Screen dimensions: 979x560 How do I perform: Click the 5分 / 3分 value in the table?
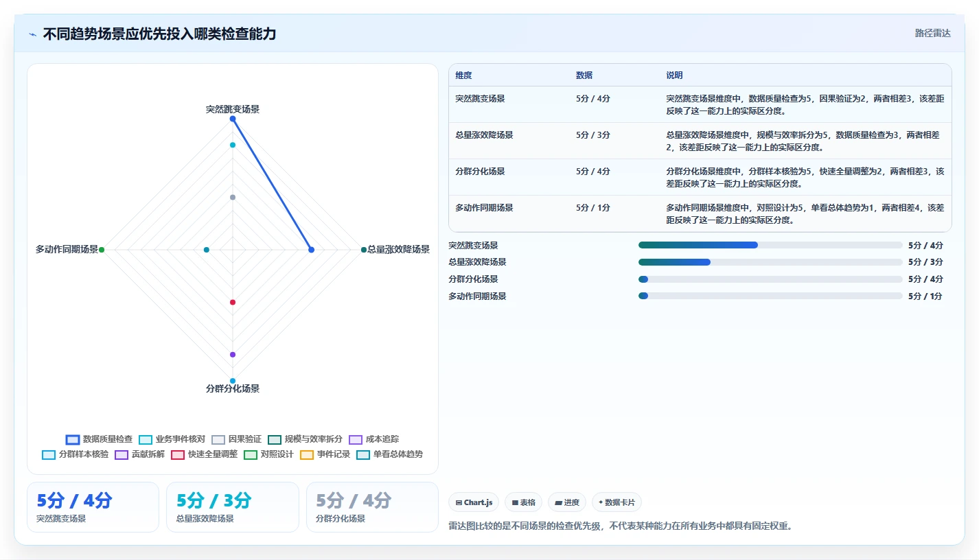593,135
